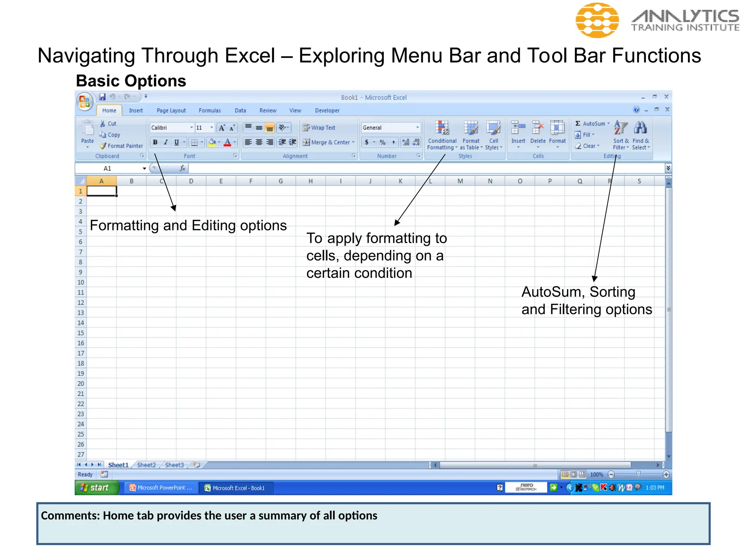Click the Cut scissors icon

(103, 124)
